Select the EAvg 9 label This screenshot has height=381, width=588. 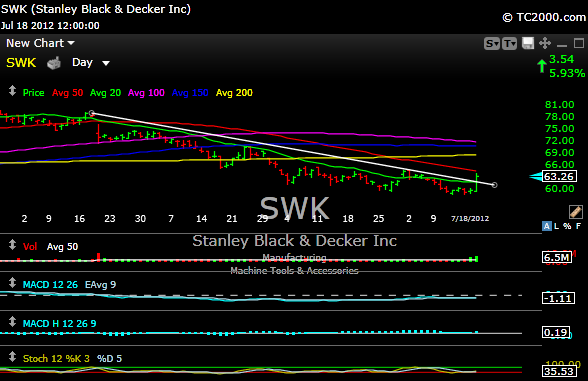[100, 285]
